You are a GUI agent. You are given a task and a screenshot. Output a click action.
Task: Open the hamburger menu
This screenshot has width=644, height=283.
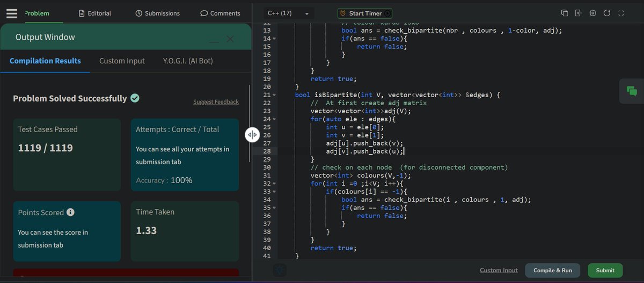[12, 13]
